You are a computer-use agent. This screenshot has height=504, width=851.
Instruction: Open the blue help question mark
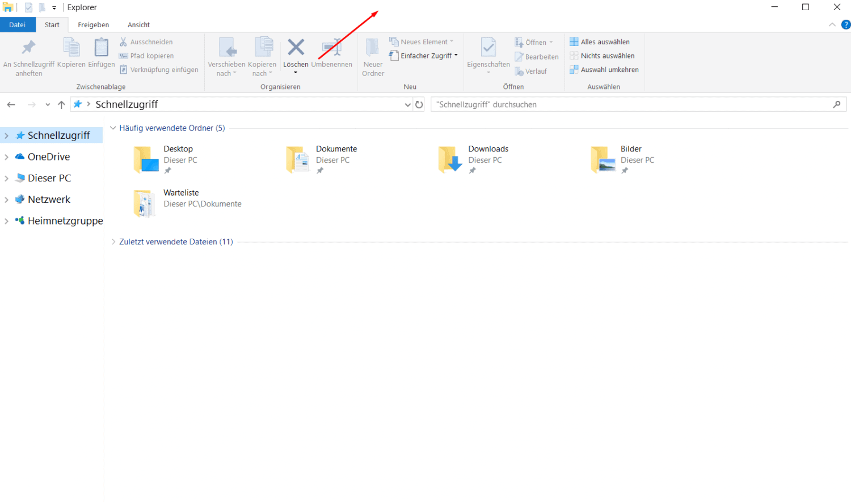846,25
